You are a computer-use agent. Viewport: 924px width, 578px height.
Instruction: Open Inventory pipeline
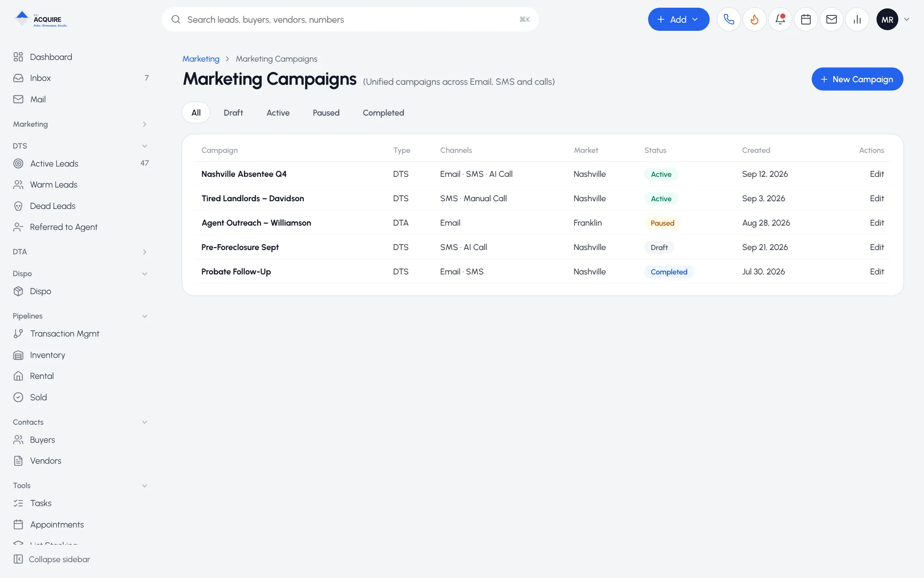80,355
